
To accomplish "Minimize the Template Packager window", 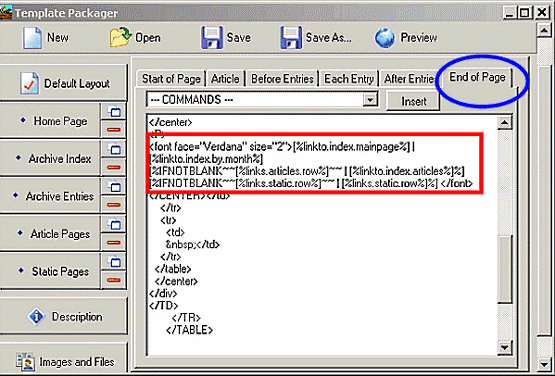I will point(510,13).
